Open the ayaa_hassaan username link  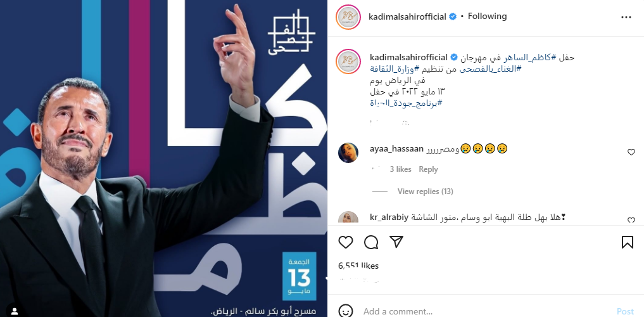coord(396,149)
